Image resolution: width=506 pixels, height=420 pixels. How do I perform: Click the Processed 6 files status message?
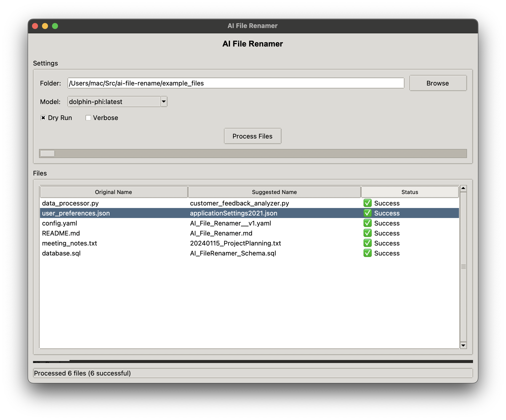(82, 373)
